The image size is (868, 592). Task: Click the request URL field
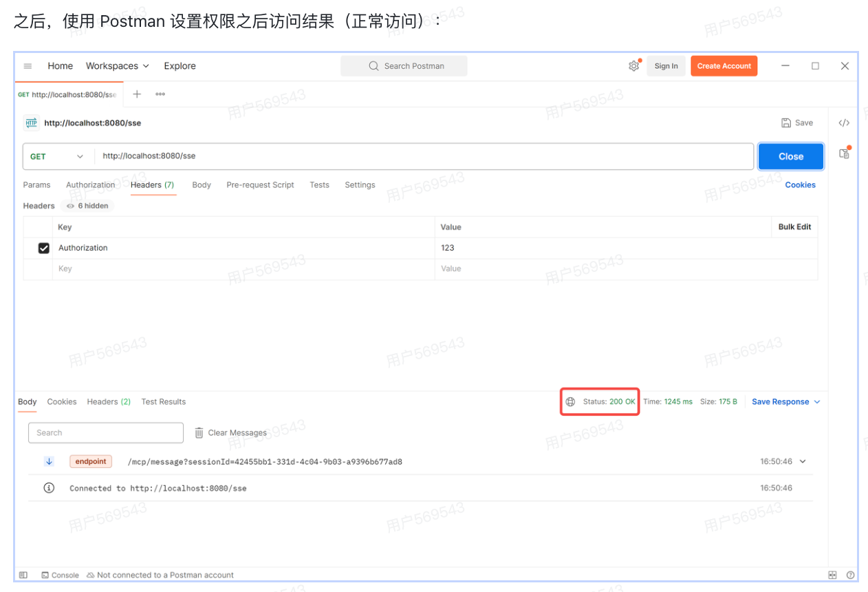click(424, 156)
